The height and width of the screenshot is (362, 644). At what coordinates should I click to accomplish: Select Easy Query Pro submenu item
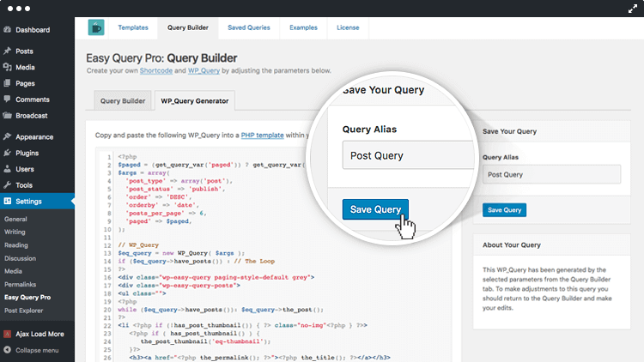[x=27, y=297]
